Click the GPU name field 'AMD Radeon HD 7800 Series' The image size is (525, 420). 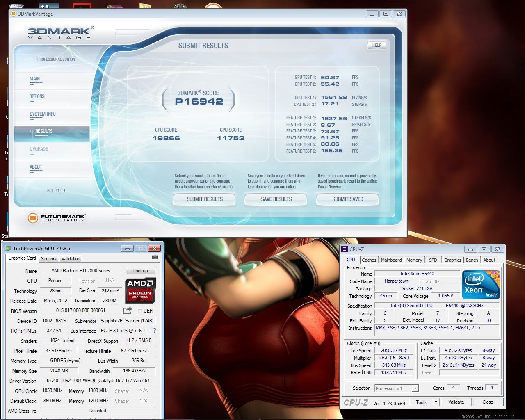click(81, 271)
